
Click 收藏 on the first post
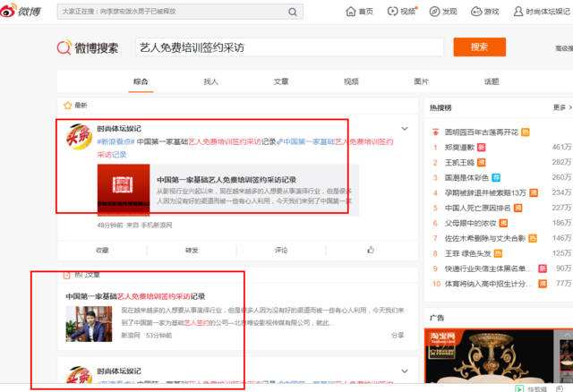(102, 251)
